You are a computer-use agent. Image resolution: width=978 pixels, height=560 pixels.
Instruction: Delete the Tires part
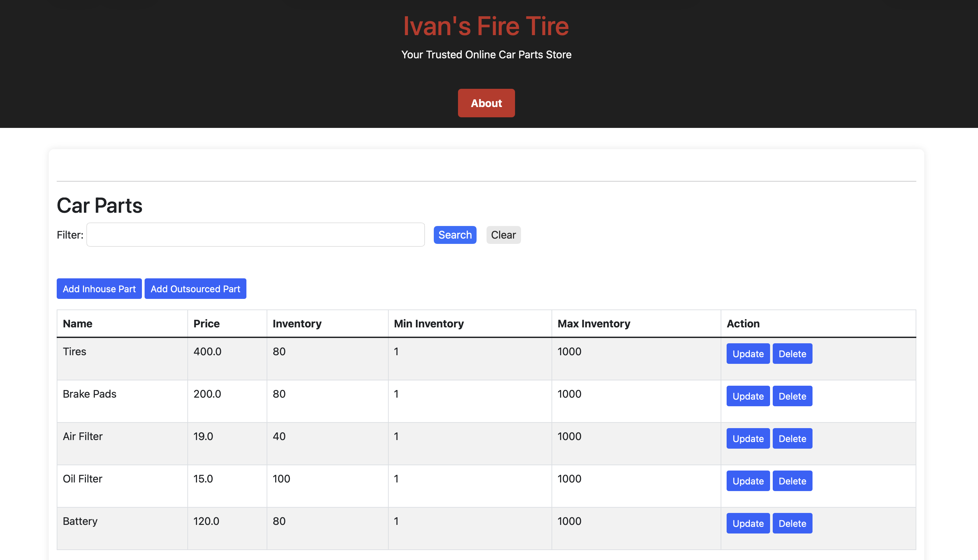coord(792,354)
